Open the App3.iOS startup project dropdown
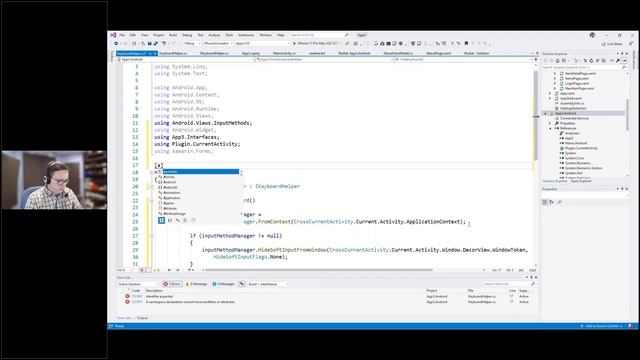 point(262,43)
